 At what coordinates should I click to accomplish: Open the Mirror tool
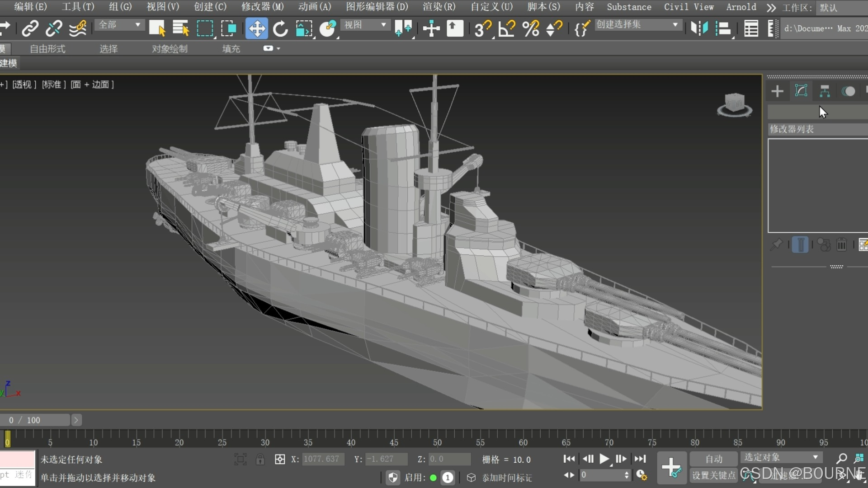699,28
